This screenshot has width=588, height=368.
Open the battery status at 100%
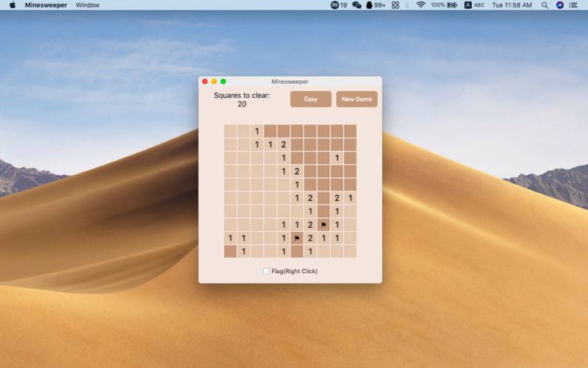pos(444,5)
